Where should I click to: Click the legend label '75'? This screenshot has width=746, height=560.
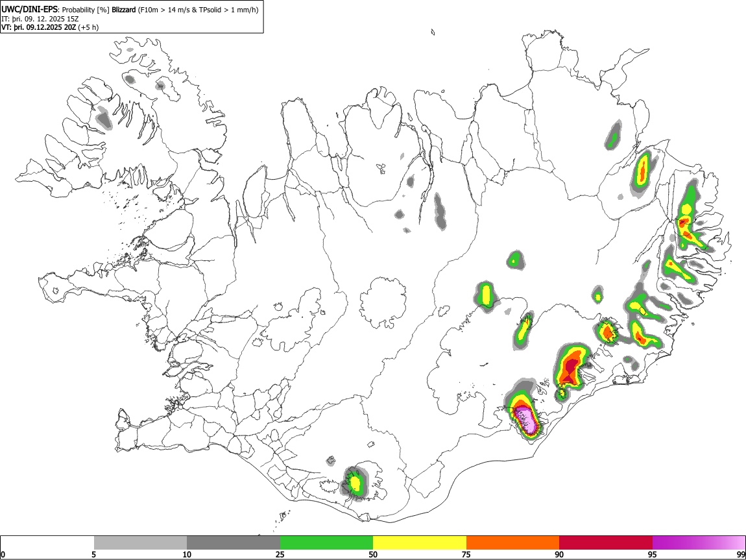[x=466, y=554]
